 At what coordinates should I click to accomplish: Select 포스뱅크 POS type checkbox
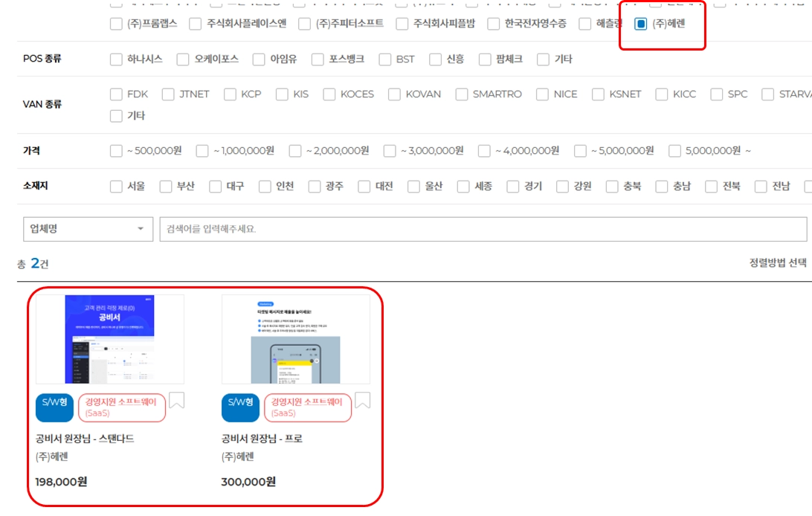[318, 59]
